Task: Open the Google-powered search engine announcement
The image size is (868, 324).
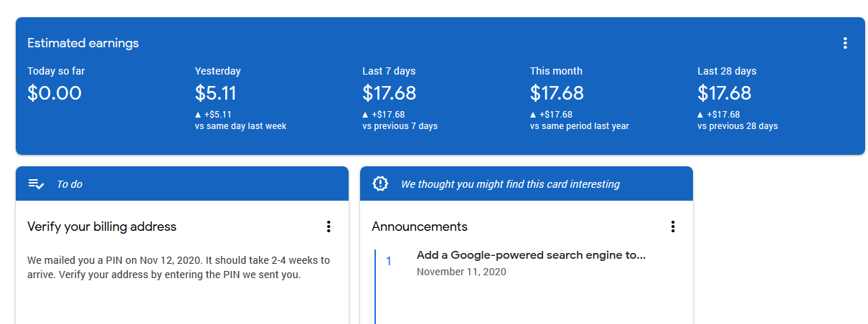Action: point(531,255)
